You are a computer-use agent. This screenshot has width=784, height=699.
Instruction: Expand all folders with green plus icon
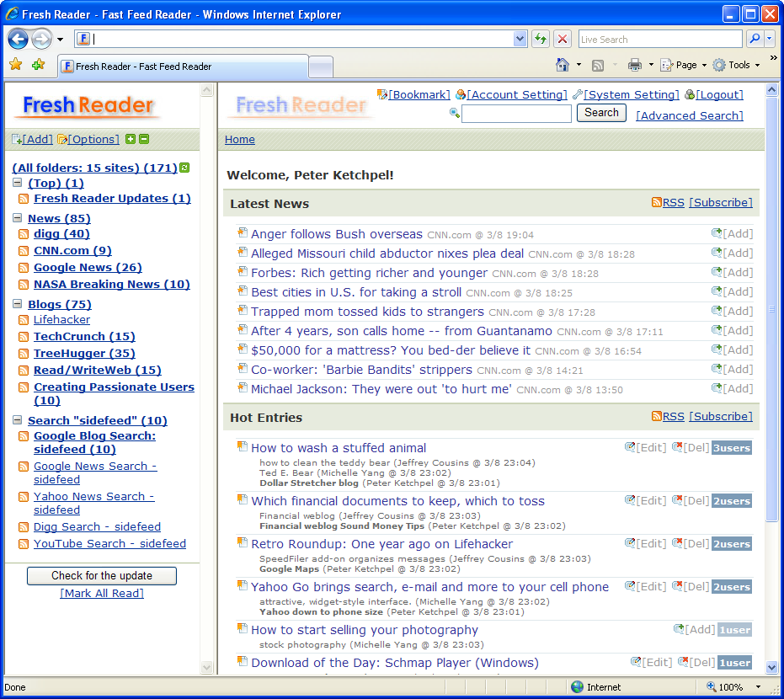131,139
